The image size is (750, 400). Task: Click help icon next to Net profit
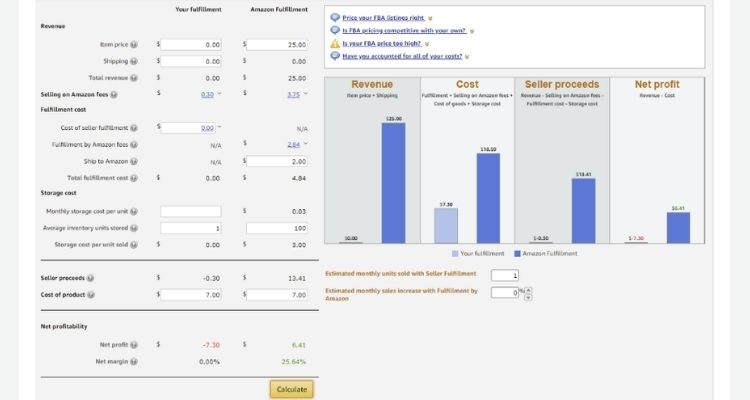[134, 345]
